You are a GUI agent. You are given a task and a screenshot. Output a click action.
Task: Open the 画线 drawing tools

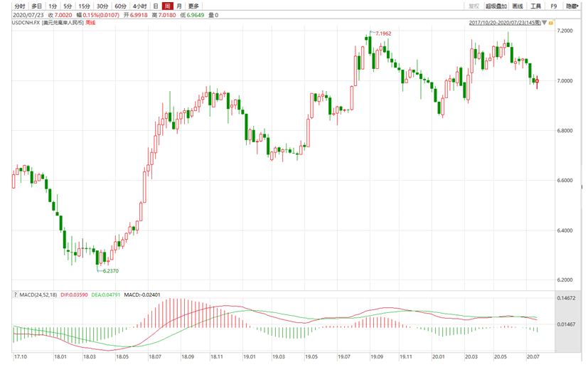[518, 6]
